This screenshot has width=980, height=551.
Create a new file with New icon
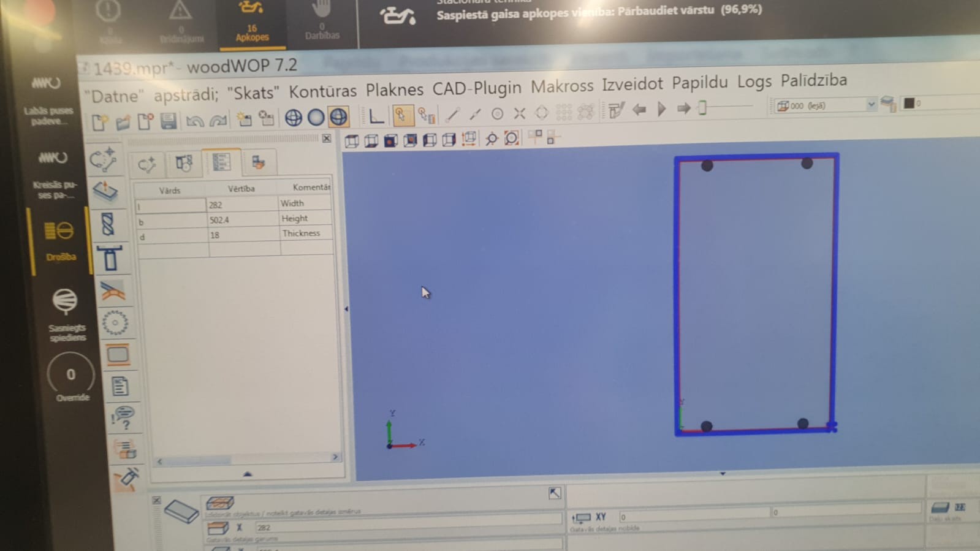(x=99, y=122)
